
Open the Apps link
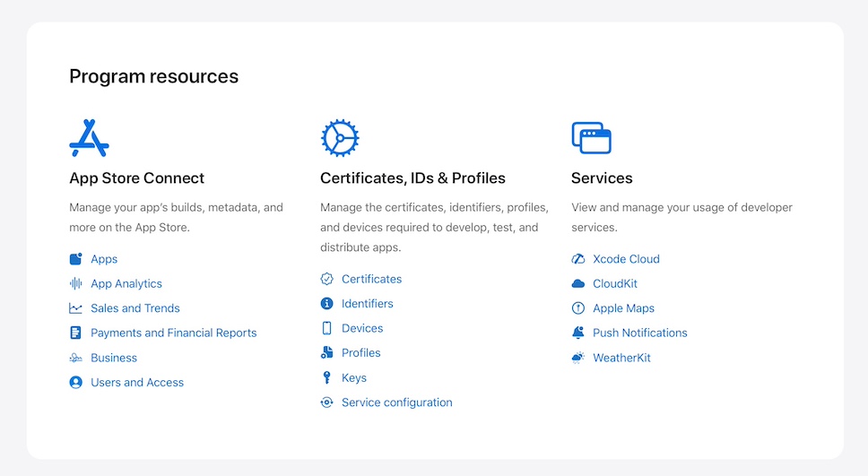pos(104,259)
